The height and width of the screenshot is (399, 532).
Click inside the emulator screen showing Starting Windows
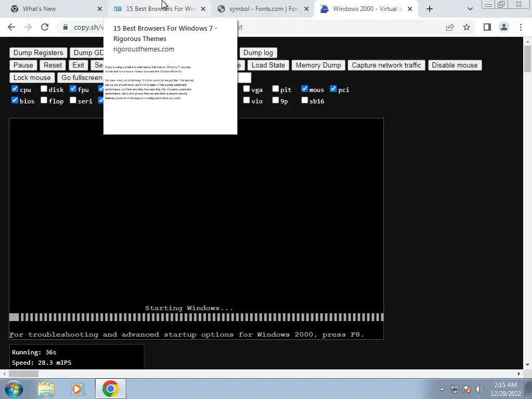[196, 229]
